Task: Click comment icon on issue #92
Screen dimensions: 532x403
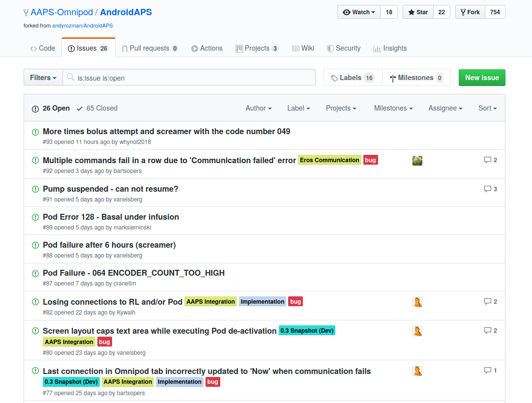Action: [x=488, y=160]
